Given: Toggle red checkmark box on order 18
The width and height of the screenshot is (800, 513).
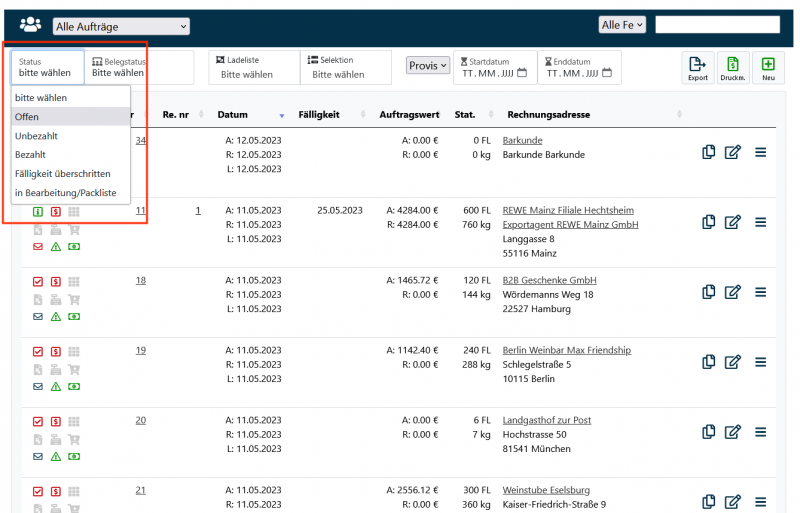Looking at the screenshot, I should coord(38,282).
